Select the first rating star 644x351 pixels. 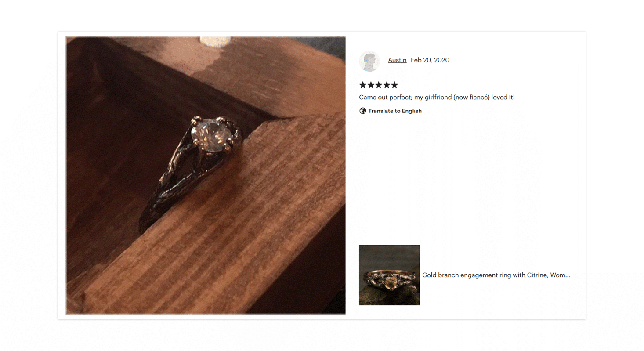point(363,85)
